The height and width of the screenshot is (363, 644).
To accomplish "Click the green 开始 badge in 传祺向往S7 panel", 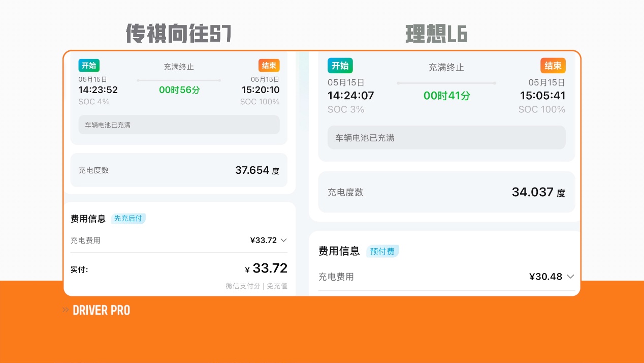I will [x=89, y=66].
